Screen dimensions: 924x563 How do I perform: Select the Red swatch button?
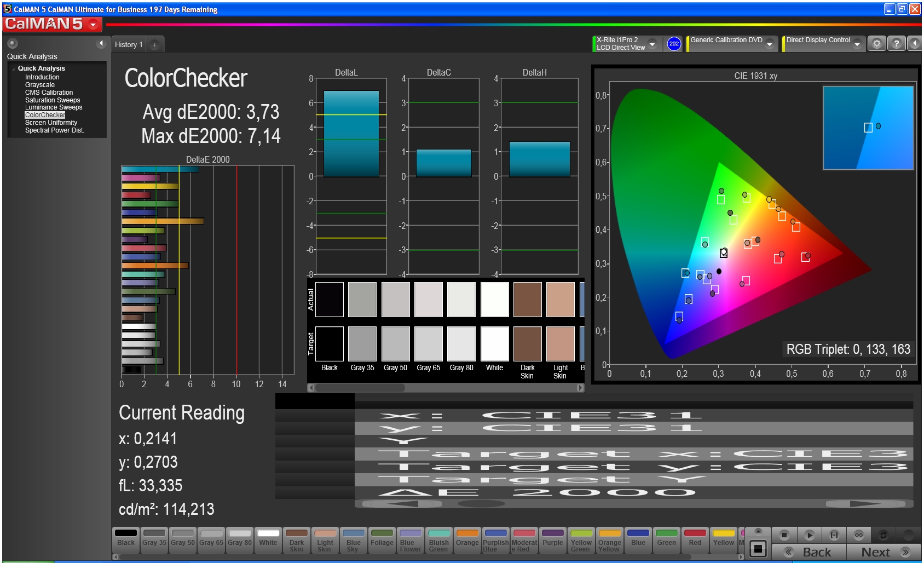(695, 541)
